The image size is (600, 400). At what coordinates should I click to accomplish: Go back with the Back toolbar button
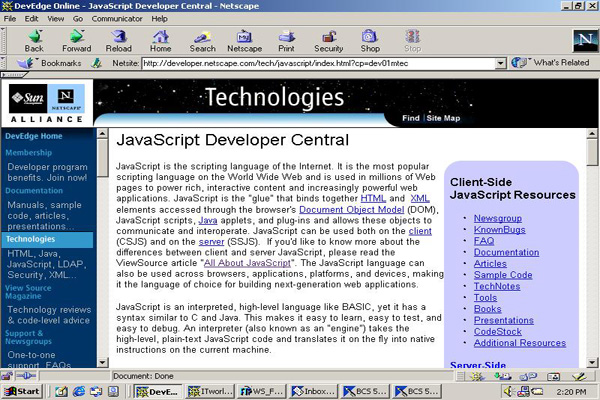pyautogui.click(x=34, y=41)
